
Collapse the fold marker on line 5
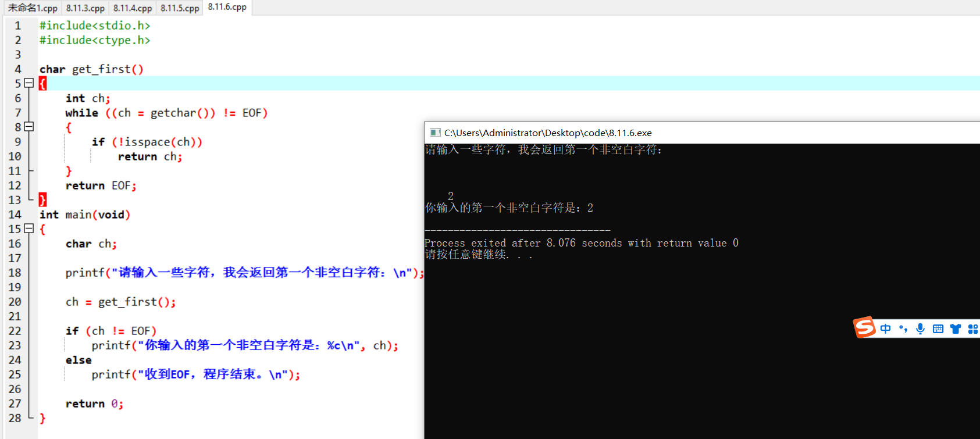[x=29, y=83]
